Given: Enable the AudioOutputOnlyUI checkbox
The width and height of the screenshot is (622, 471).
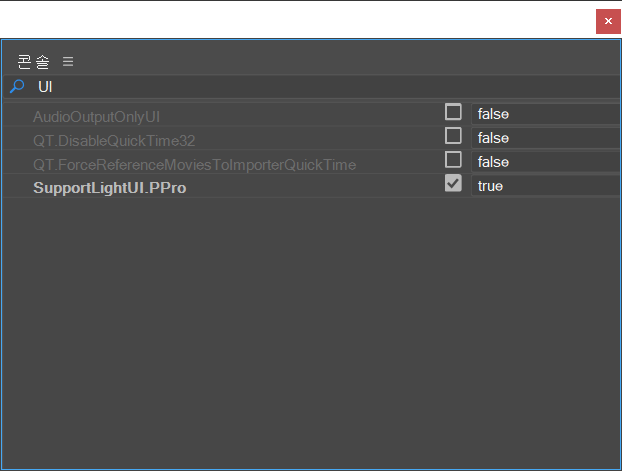Looking at the screenshot, I should [453, 112].
